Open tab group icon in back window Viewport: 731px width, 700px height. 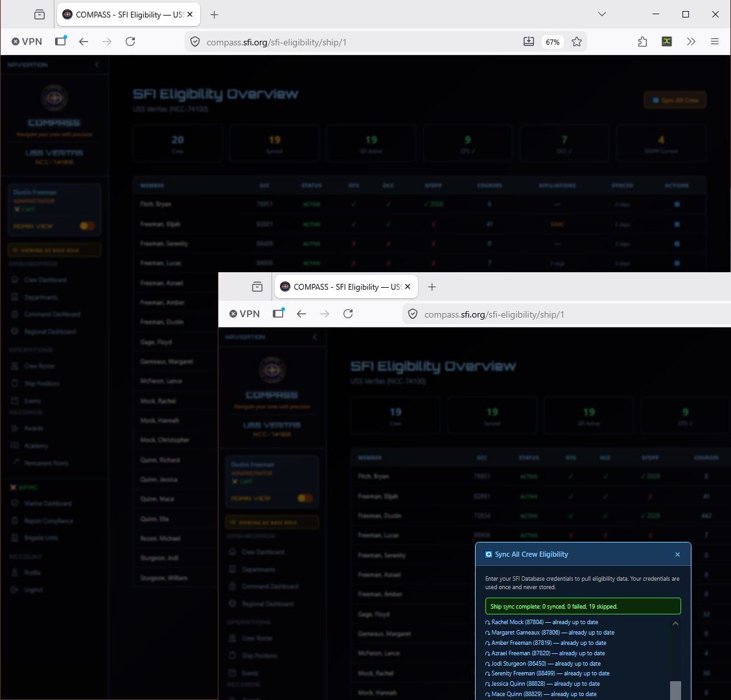(x=40, y=14)
